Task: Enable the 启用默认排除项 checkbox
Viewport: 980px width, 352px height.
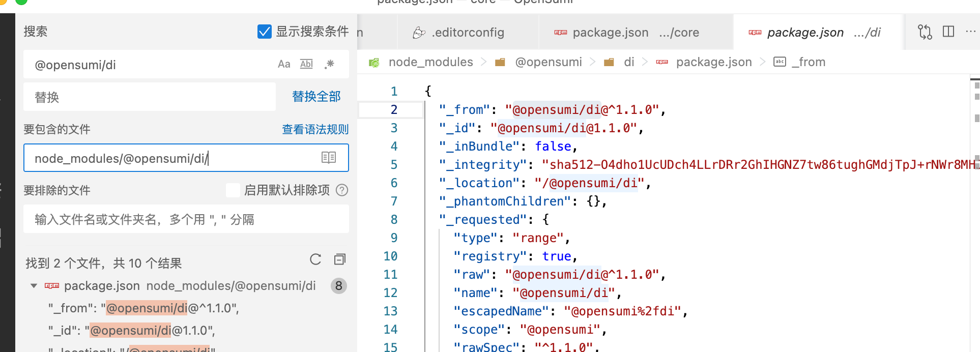Action: (233, 190)
